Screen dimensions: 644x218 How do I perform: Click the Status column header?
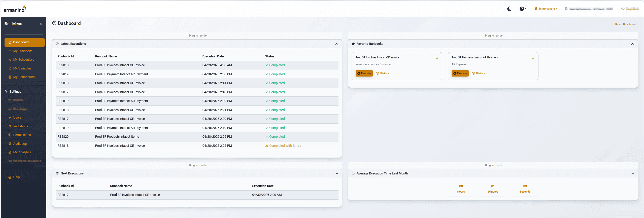point(270,56)
